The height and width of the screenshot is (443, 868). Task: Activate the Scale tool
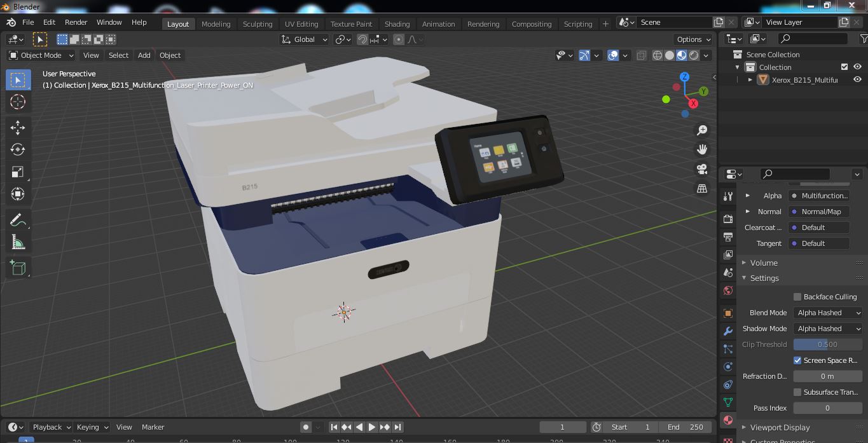pos(18,172)
